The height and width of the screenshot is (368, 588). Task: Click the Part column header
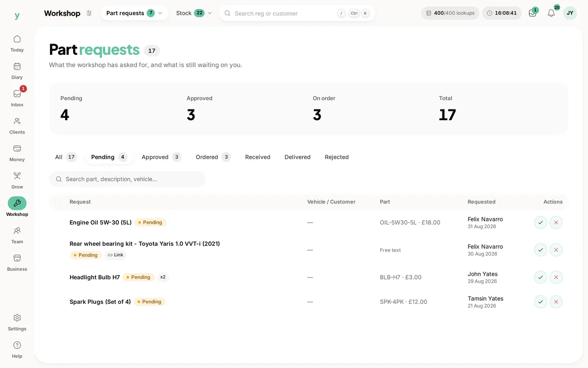pyautogui.click(x=385, y=202)
